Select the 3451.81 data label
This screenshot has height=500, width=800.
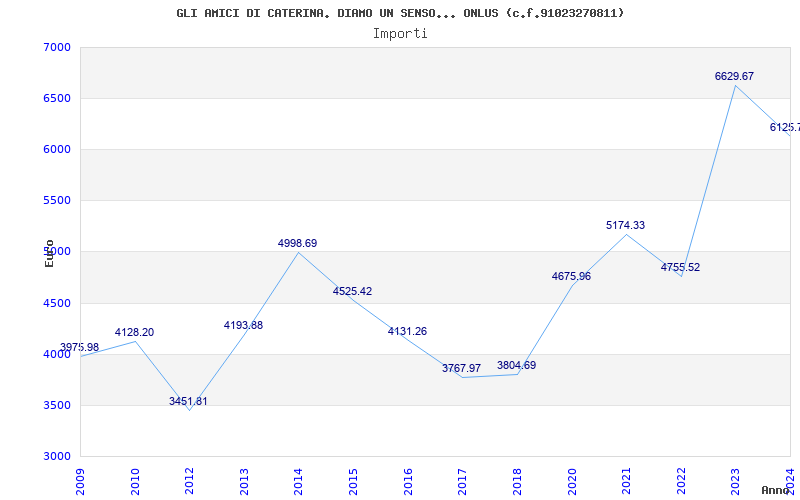(188, 402)
